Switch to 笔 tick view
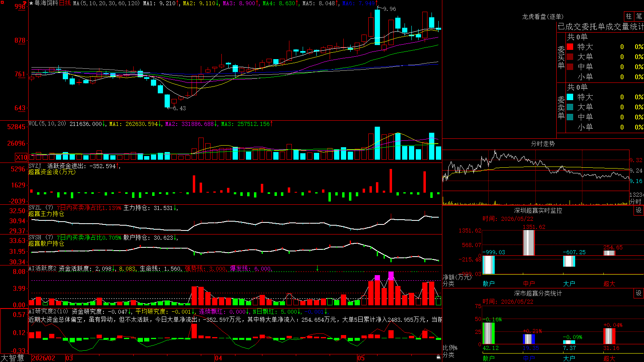The width and height of the screenshot is (644, 362). coord(639,16)
